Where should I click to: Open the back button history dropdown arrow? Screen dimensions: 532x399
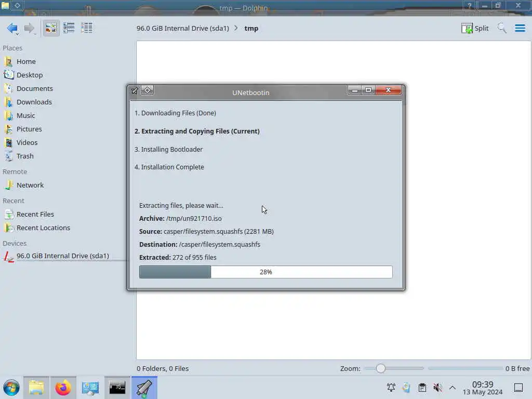coord(17,34)
